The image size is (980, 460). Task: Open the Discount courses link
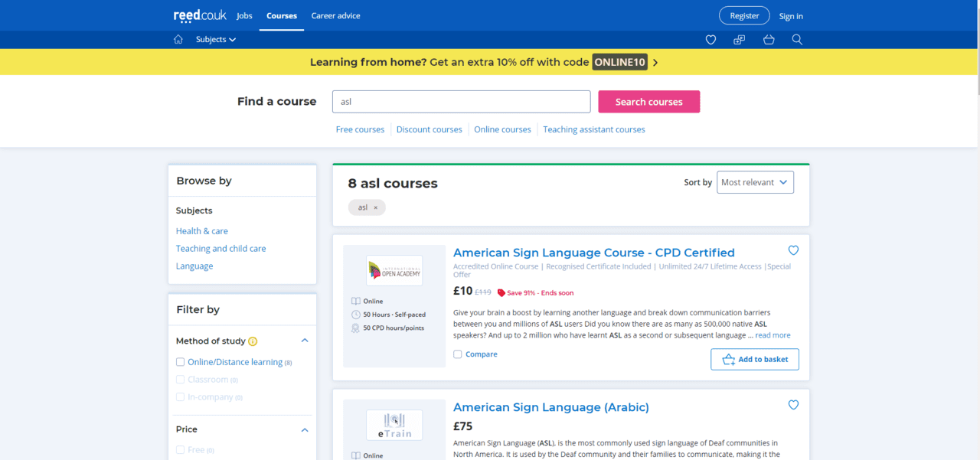tap(430, 129)
